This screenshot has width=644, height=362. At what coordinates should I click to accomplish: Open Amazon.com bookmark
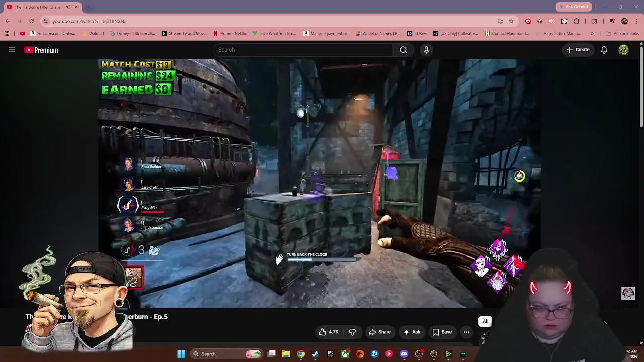coord(52,34)
